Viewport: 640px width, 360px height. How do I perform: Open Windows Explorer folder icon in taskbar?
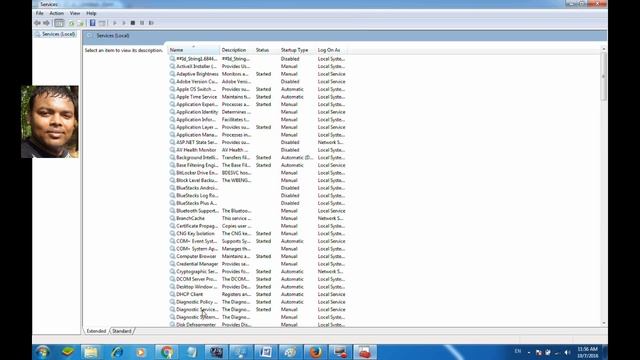point(91,352)
